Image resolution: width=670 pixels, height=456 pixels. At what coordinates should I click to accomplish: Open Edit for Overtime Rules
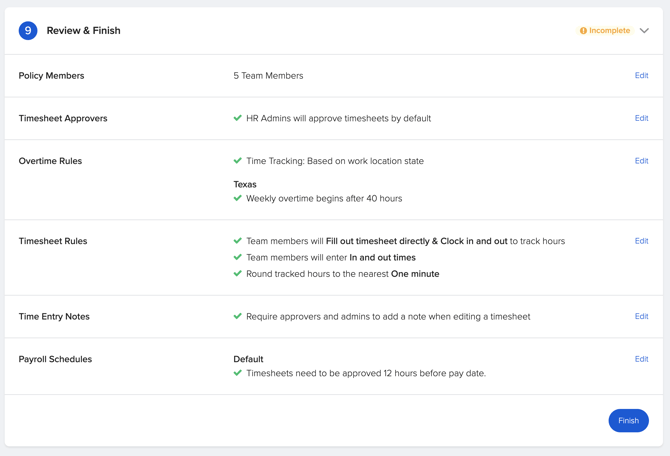point(641,161)
